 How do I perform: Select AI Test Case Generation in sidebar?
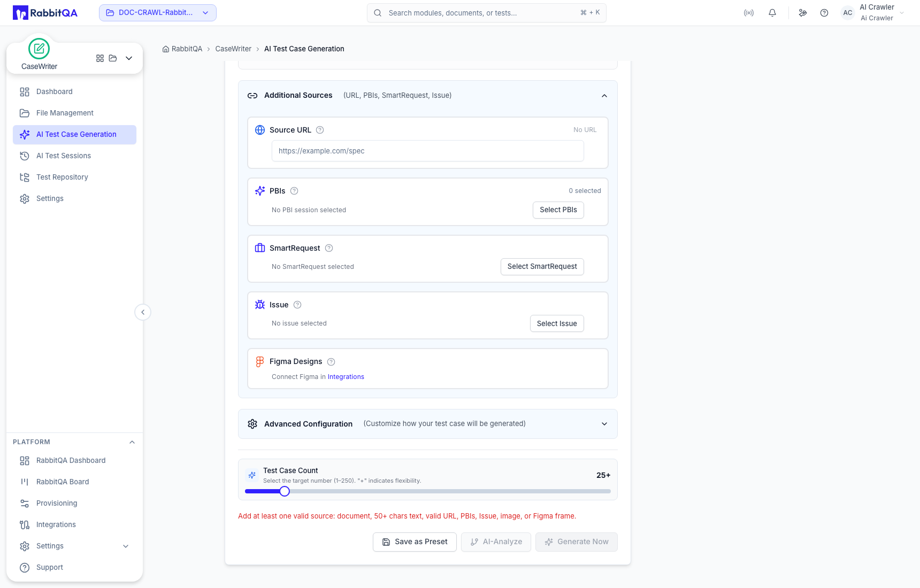click(x=74, y=135)
